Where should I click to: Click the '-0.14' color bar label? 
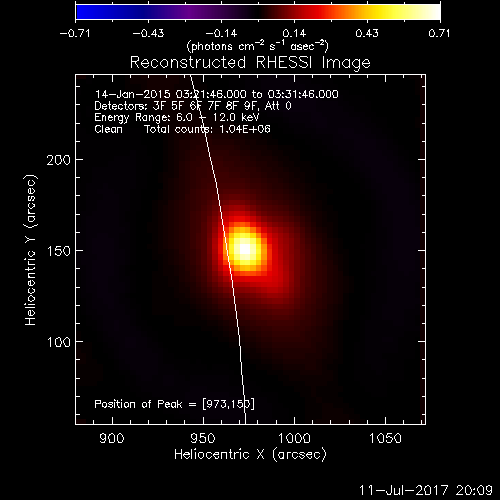point(221,33)
